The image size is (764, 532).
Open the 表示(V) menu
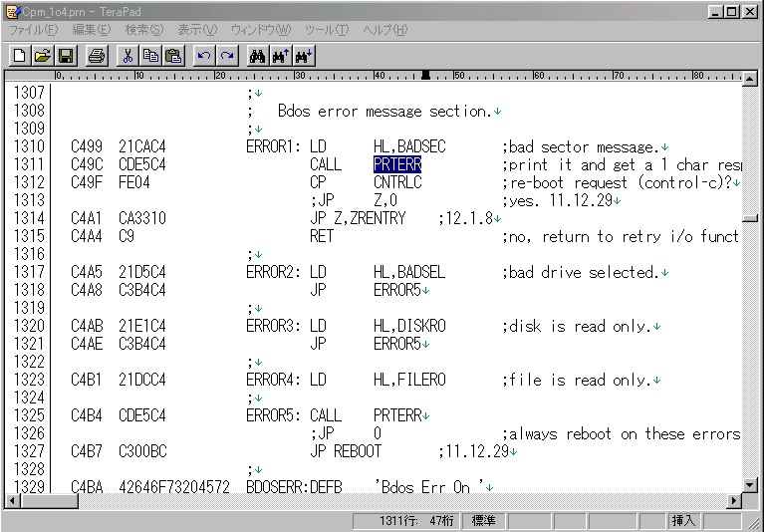click(x=197, y=30)
